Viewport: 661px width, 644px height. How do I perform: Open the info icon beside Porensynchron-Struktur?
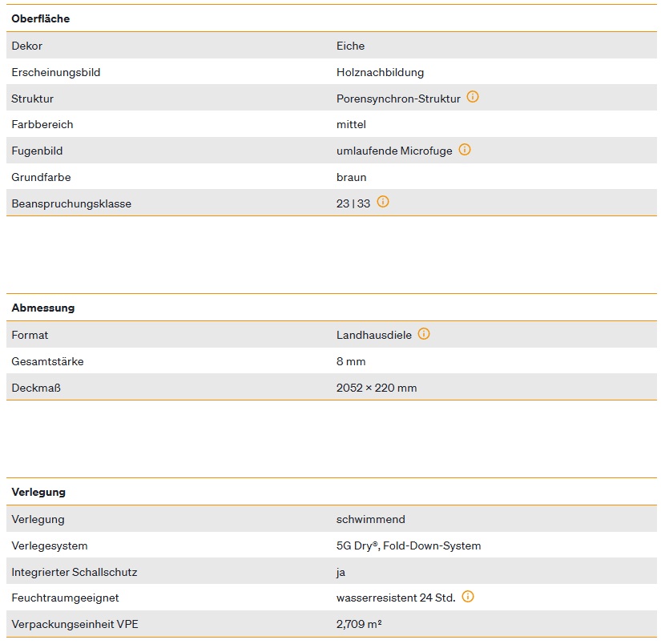[473, 97]
